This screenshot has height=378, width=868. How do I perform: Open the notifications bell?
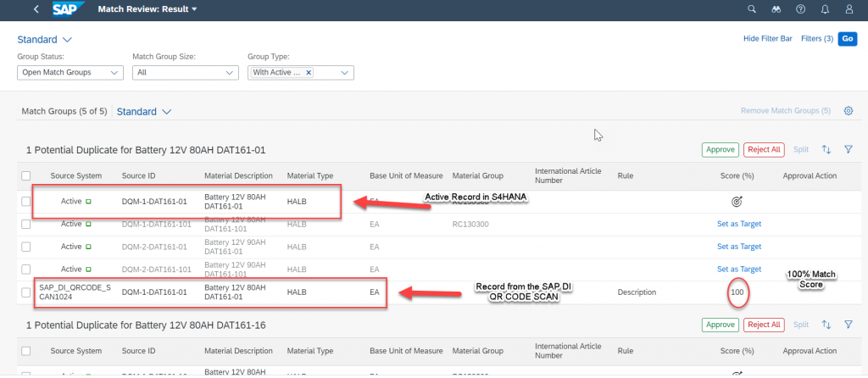tap(825, 9)
